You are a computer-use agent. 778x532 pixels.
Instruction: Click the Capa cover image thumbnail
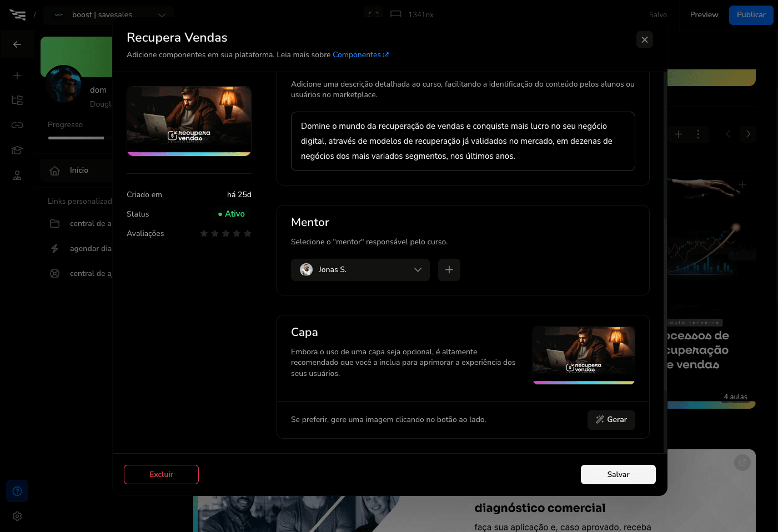tap(584, 355)
